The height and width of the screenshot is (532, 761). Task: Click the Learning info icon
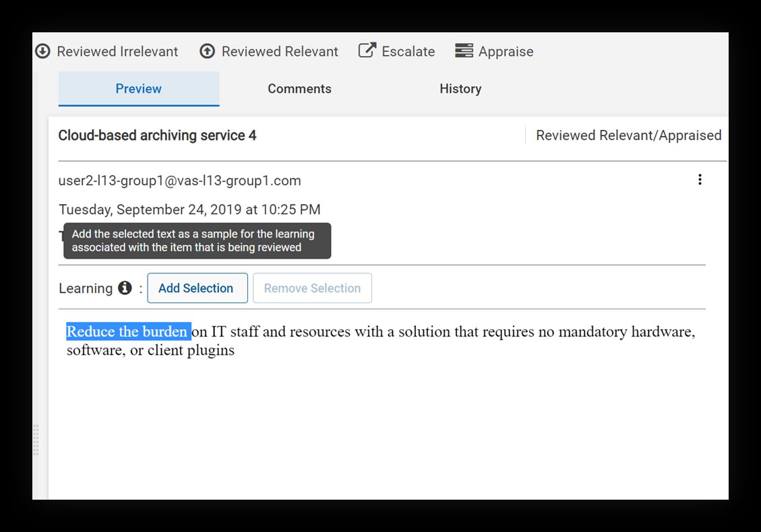click(125, 288)
